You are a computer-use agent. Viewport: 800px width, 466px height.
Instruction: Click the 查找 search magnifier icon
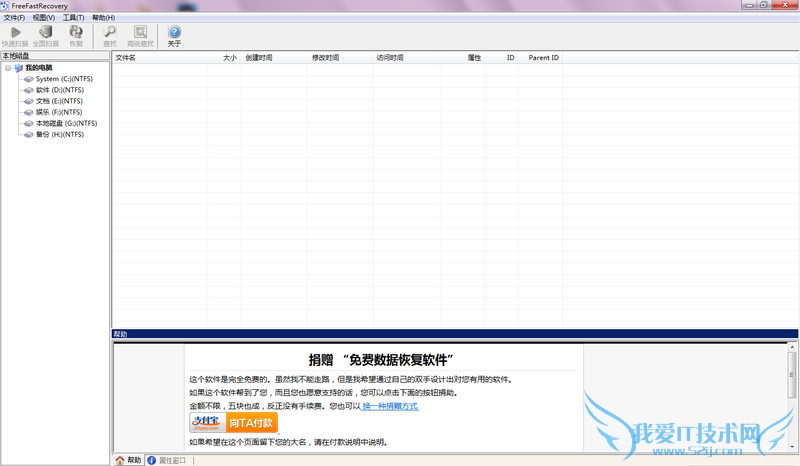(110, 35)
